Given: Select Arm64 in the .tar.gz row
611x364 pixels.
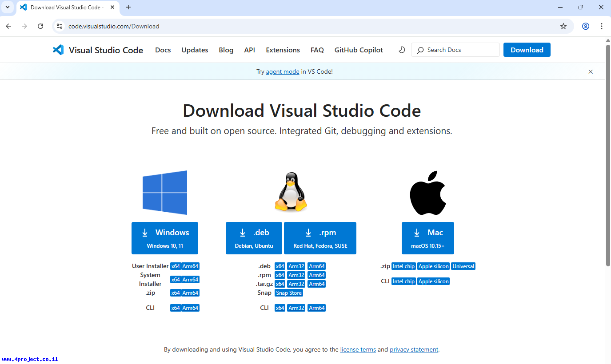Looking at the screenshot, I should pos(317,284).
